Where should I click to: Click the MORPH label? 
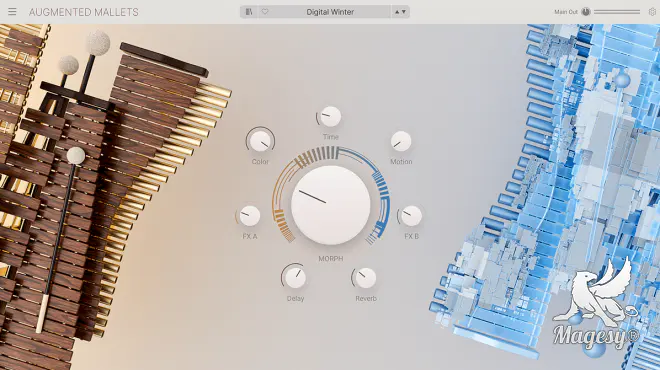(x=330, y=258)
